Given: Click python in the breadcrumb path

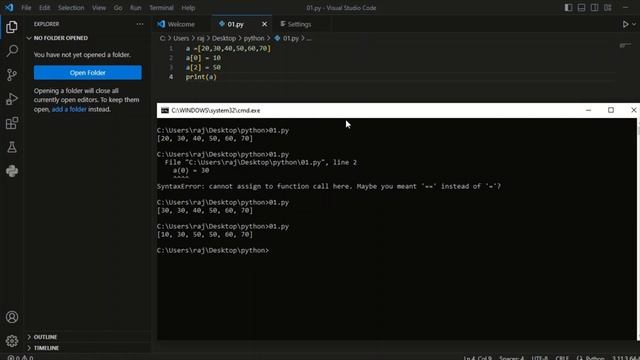Looking at the screenshot, I should point(254,38).
